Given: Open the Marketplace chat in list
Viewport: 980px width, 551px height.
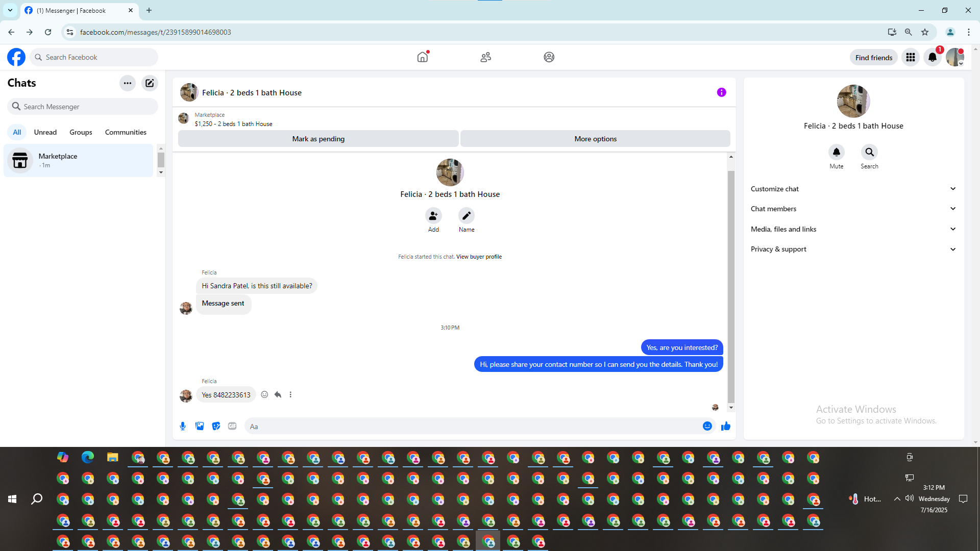Looking at the screenshot, I should click(x=79, y=160).
